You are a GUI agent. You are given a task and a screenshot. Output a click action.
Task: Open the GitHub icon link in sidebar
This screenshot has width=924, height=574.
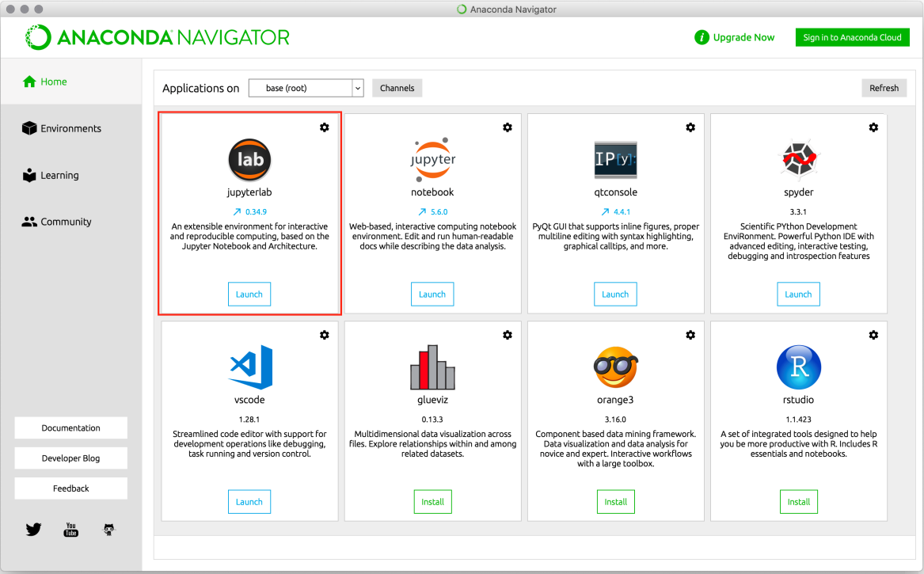click(x=109, y=530)
